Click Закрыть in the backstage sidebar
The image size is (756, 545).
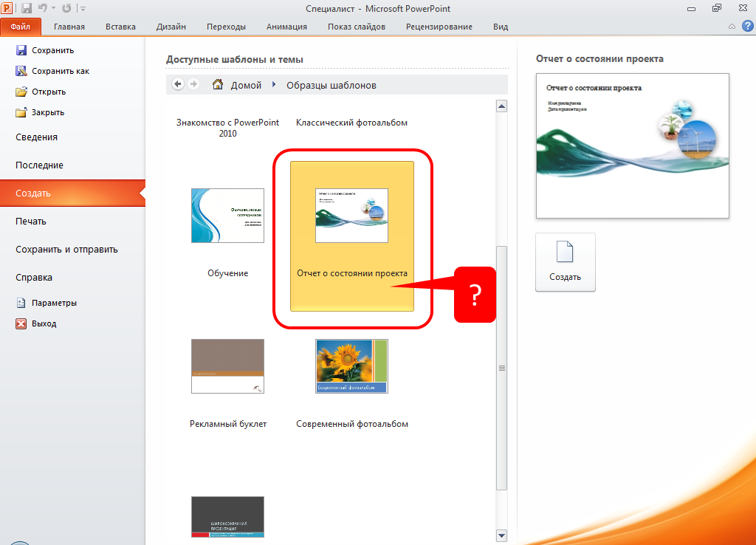tap(48, 112)
